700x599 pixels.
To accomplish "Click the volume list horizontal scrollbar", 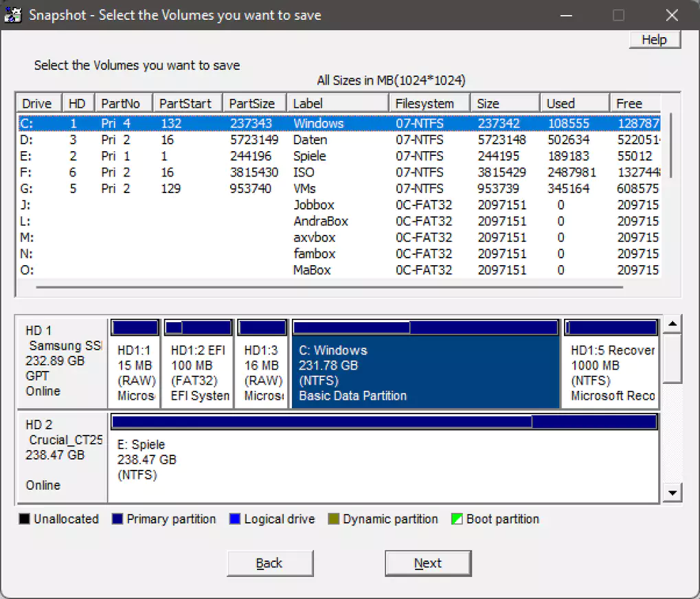I will point(330,287).
